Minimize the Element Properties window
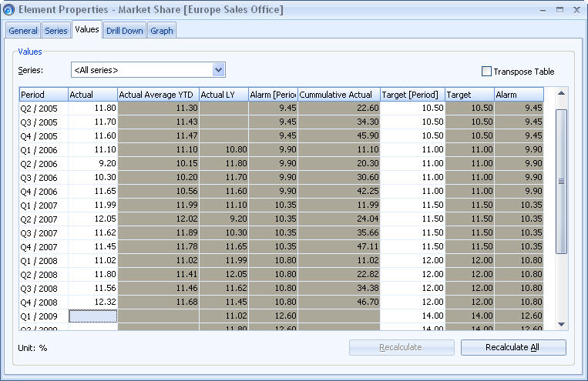This screenshot has width=588, height=381. click(543, 10)
